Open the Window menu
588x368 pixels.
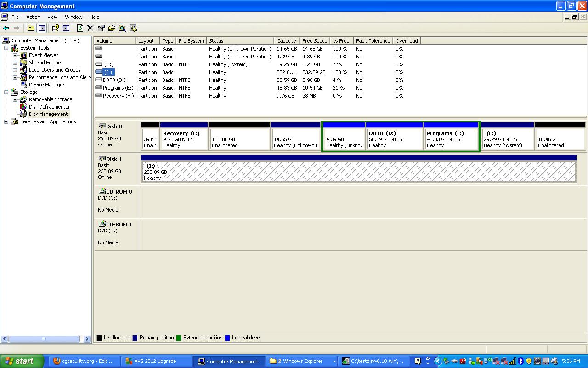pyautogui.click(x=73, y=17)
